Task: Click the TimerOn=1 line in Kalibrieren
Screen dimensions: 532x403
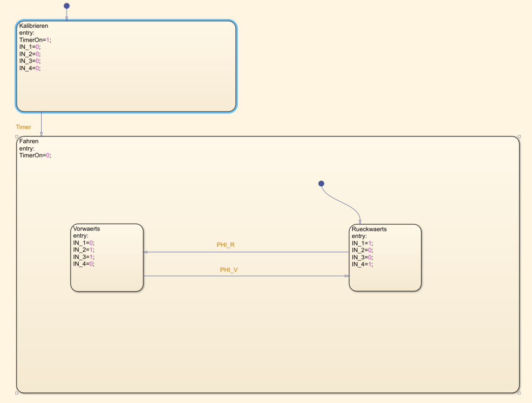Action: (35, 40)
